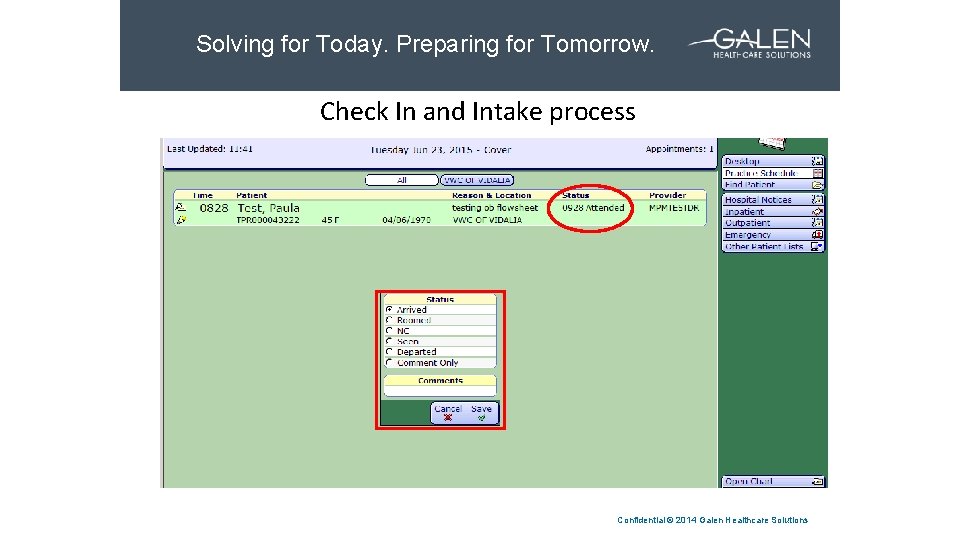Click the Open Chart button
960x540 pixels.
773,481
